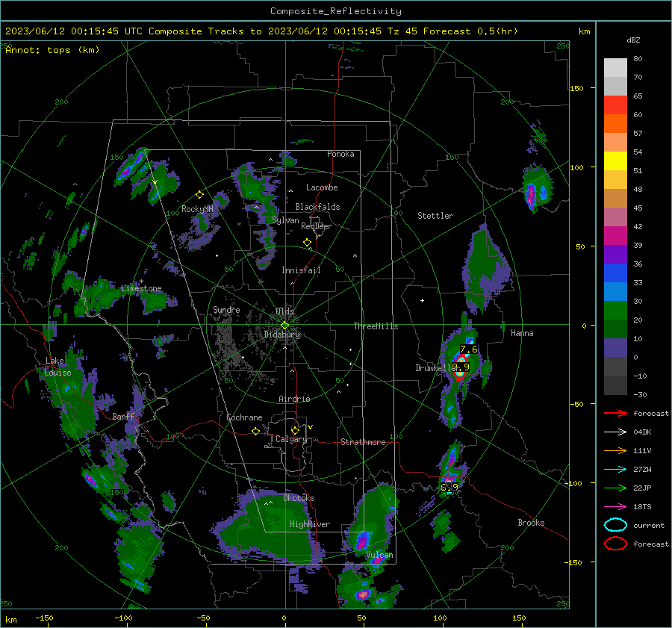The width and height of the screenshot is (672, 628).
Task: Click the red forecast ellipse legend icon
Action: (x=615, y=544)
